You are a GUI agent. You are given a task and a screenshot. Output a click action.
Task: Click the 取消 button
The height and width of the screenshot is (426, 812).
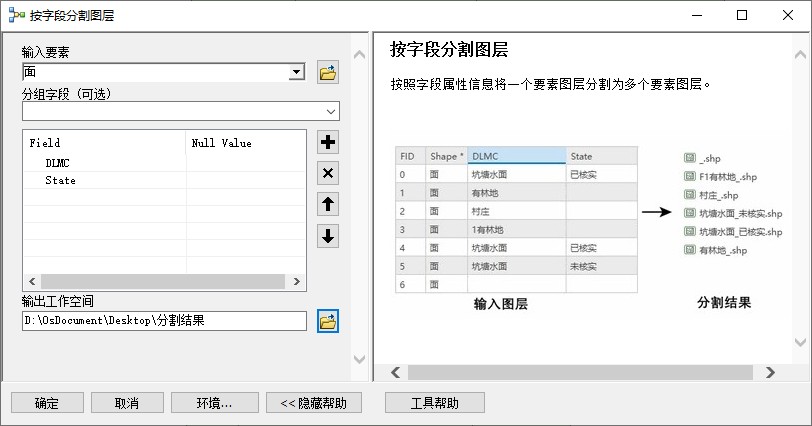pos(127,403)
